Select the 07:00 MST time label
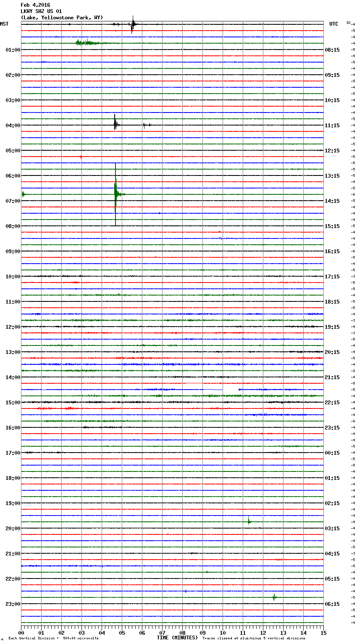357x644 pixels. pyautogui.click(x=13, y=201)
